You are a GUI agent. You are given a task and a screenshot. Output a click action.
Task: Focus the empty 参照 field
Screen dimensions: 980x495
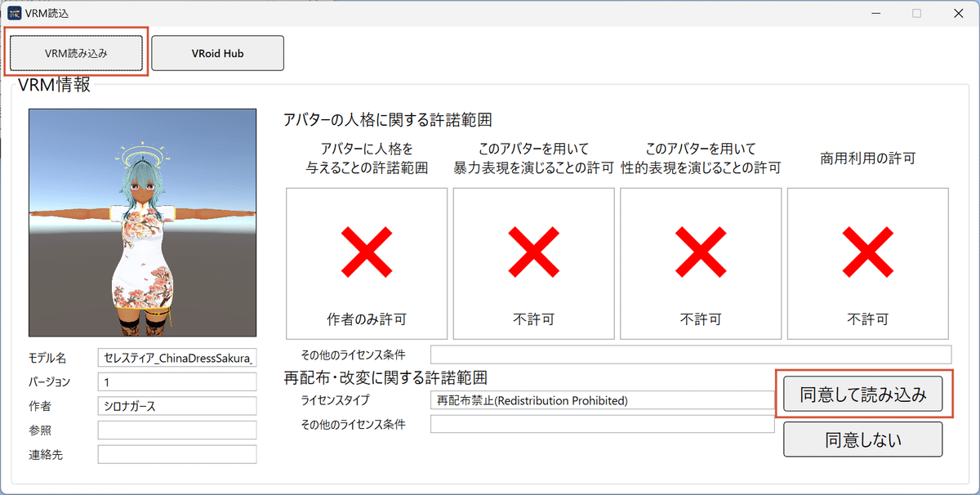(x=176, y=430)
